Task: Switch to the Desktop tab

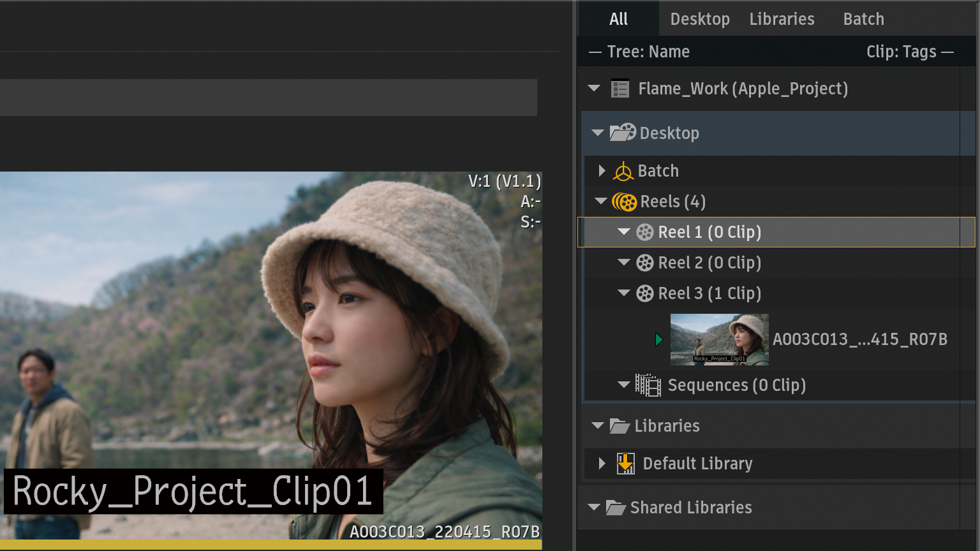Action: (699, 19)
